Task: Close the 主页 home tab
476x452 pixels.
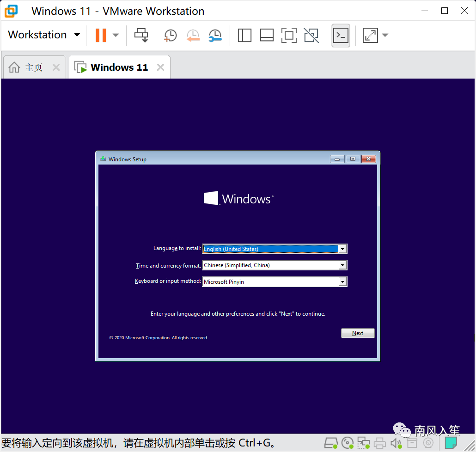Action: point(56,67)
